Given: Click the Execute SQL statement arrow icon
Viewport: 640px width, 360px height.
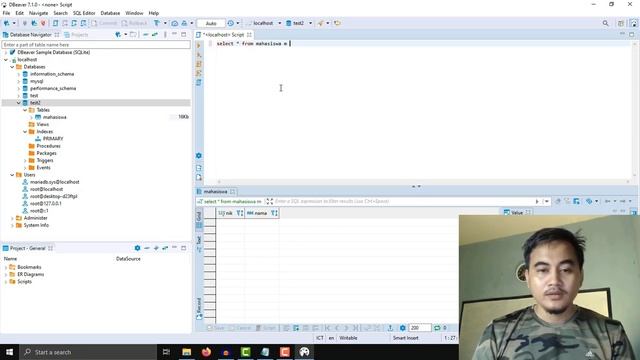Looking at the screenshot, I should point(199,45).
